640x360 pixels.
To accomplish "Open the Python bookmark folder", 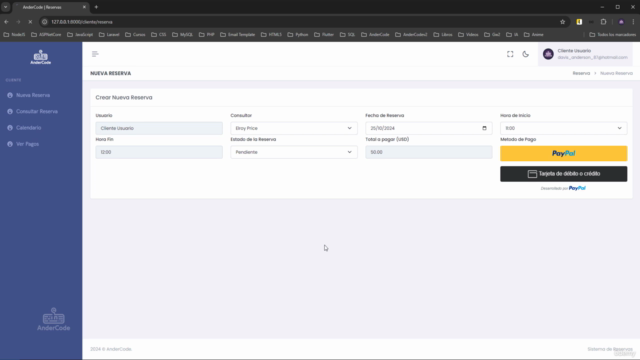I will coord(298,35).
